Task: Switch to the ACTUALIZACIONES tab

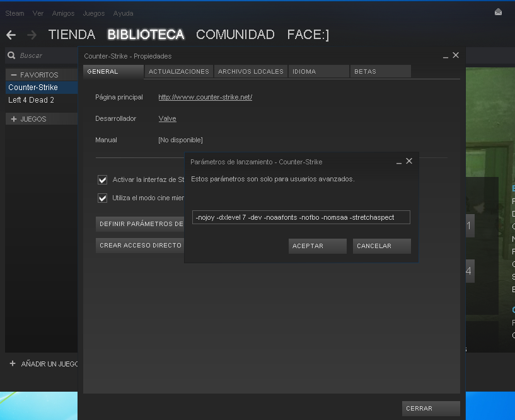Action: click(178, 72)
